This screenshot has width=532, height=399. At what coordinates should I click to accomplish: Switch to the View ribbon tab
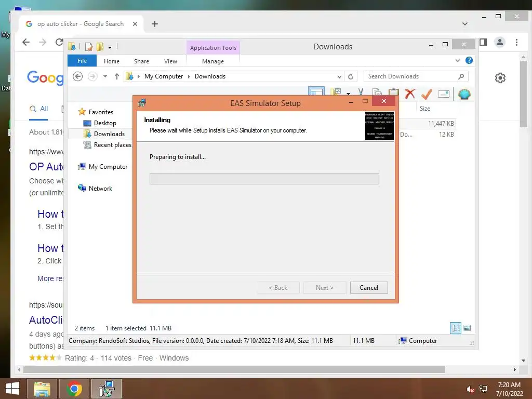click(x=170, y=61)
